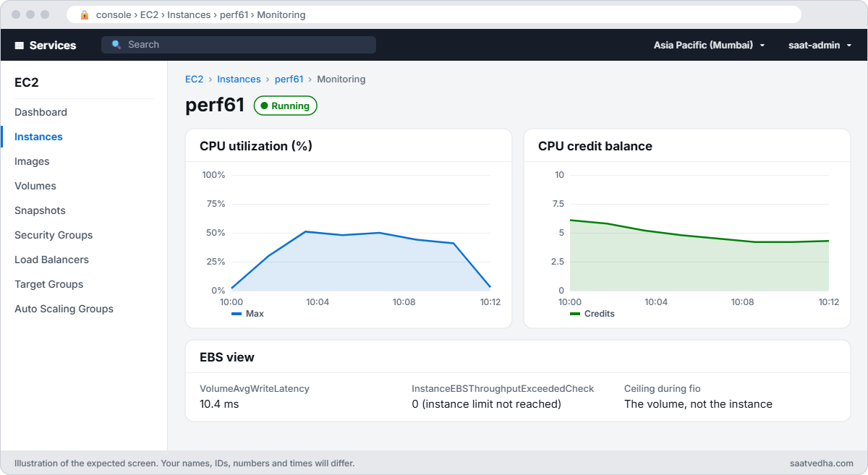Open Dashboard in the EC2 sidebar
Screen dimensions: 868x475
tap(41, 112)
